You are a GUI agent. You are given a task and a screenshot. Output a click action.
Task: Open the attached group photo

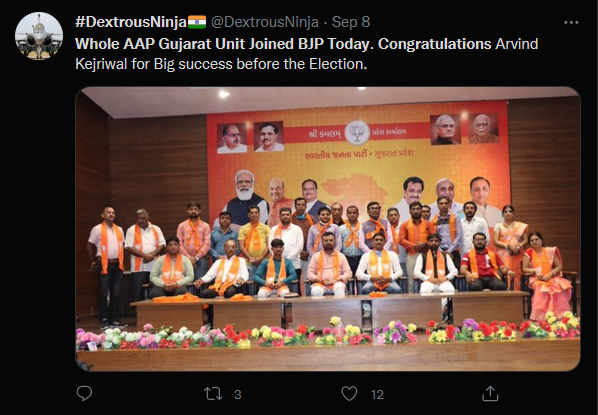328,229
